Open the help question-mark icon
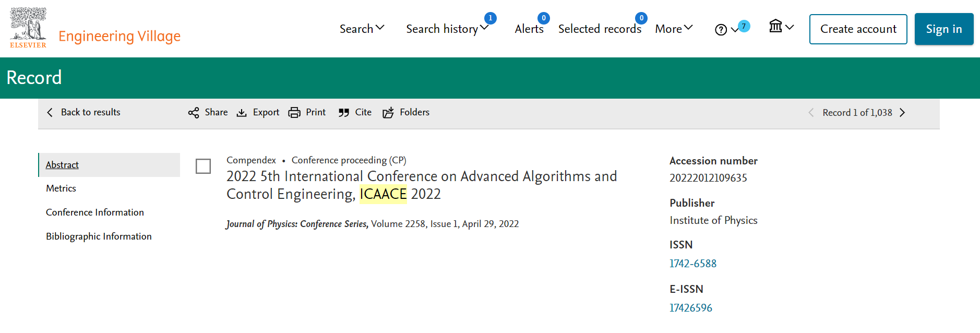 721,30
